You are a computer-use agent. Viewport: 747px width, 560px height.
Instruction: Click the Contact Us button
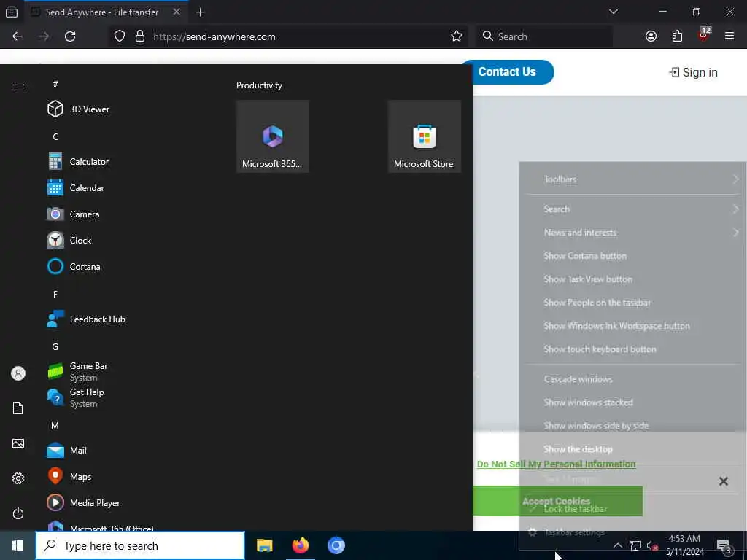tap(507, 72)
